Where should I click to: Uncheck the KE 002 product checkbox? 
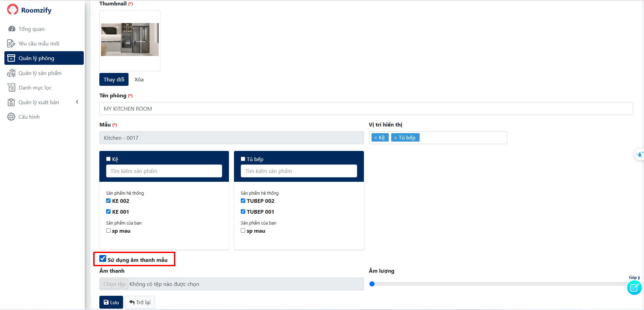(109, 201)
